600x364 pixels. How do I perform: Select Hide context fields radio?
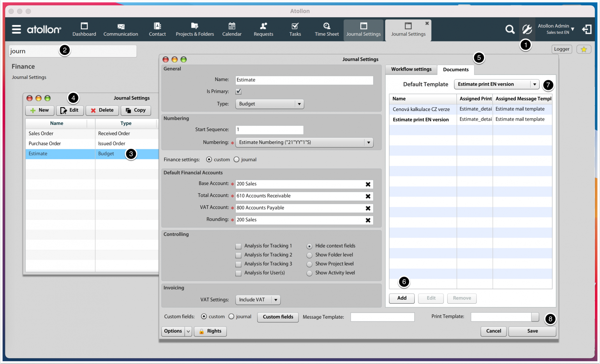(x=309, y=246)
